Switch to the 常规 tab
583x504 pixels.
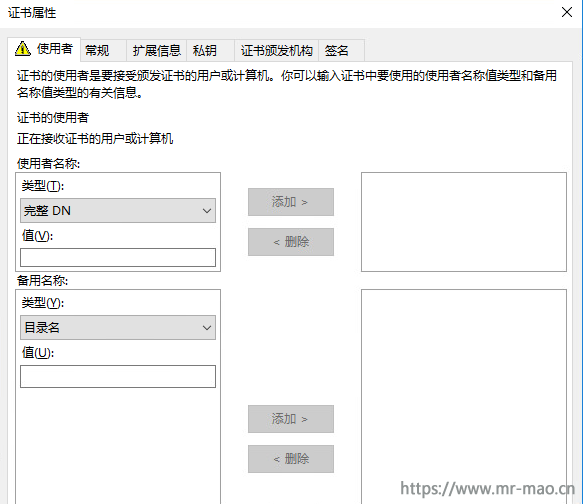pos(103,50)
